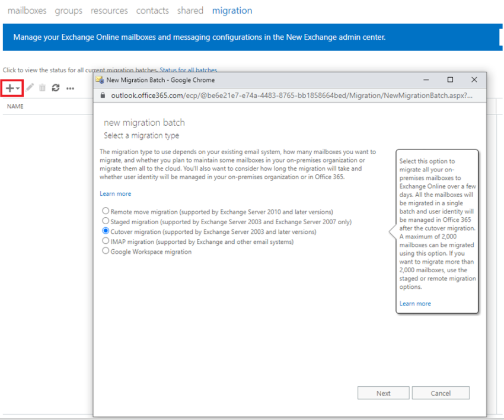Cancel the new migration batch

pyautogui.click(x=441, y=393)
